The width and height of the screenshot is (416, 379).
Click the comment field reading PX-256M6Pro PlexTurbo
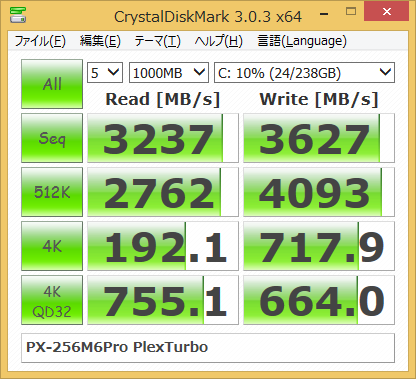[208, 348]
